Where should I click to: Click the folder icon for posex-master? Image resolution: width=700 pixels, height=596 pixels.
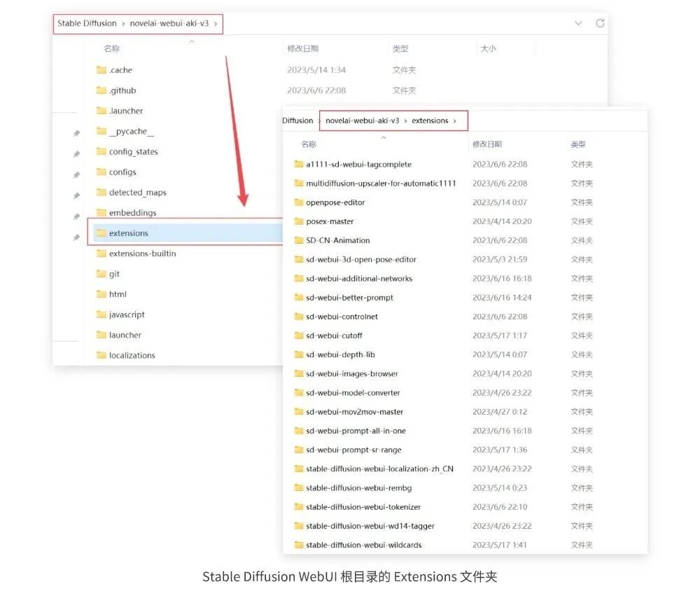(299, 221)
